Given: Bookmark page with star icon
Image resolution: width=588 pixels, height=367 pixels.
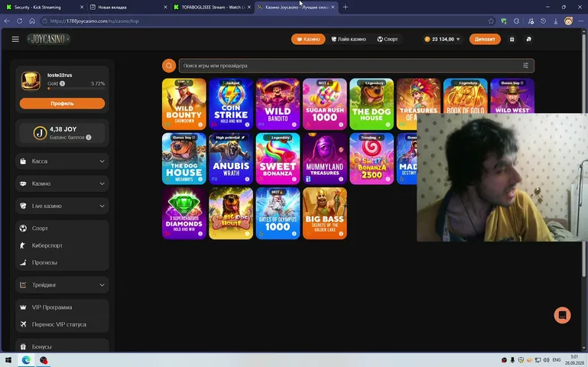Looking at the screenshot, I should click(491, 21).
